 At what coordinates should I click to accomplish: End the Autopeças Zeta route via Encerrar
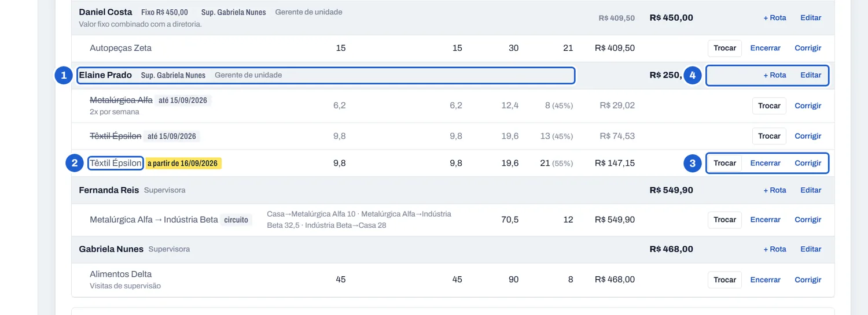click(765, 48)
